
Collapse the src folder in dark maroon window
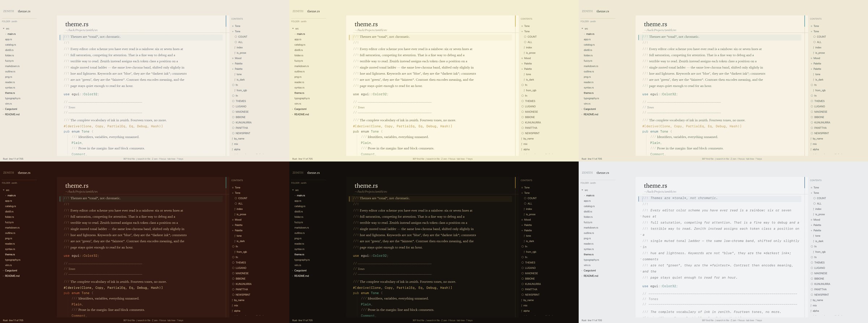tap(4, 190)
